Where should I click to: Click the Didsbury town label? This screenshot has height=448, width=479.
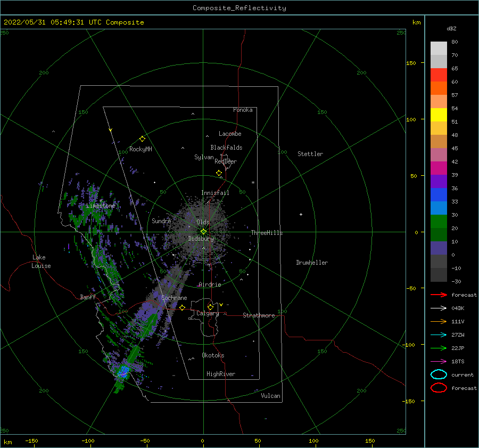click(x=201, y=239)
